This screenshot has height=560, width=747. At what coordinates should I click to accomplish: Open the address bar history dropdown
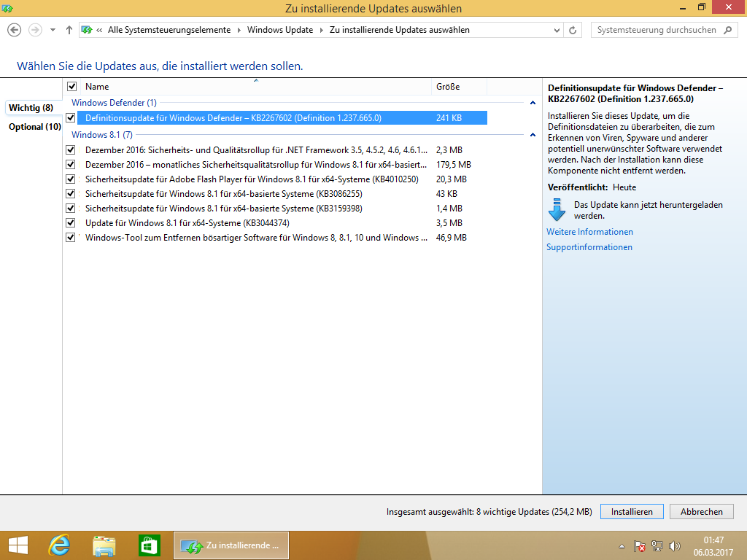(557, 30)
